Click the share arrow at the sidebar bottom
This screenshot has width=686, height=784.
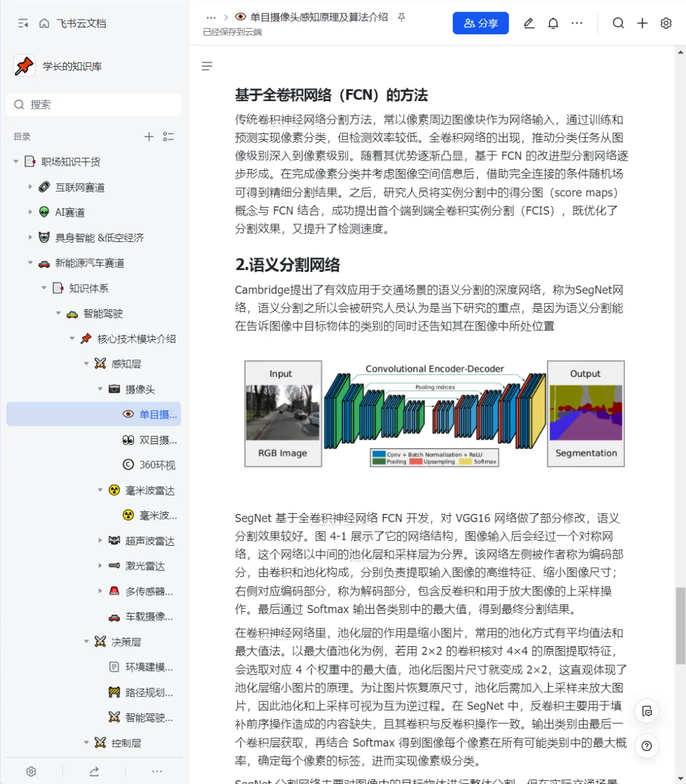tap(94, 771)
